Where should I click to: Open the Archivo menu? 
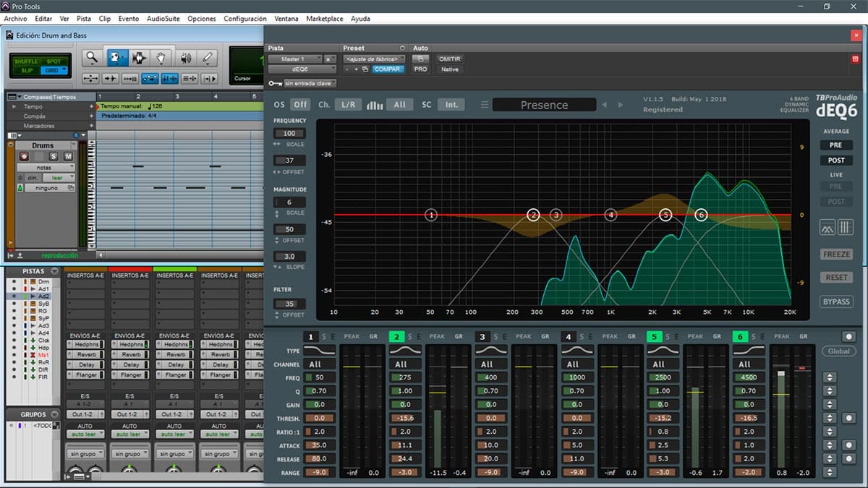click(x=15, y=18)
